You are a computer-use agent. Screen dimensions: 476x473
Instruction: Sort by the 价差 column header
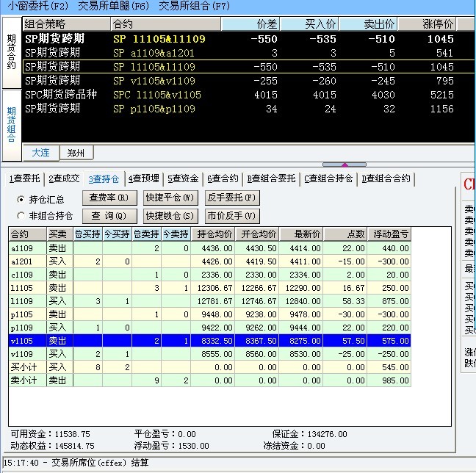pos(250,24)
